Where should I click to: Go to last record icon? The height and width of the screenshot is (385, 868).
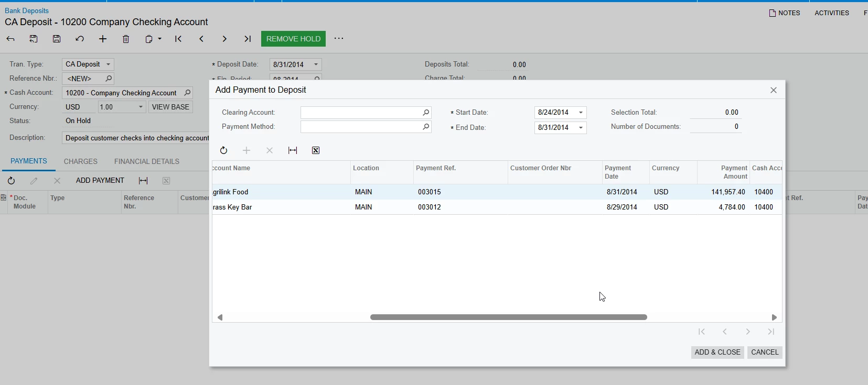248,39
